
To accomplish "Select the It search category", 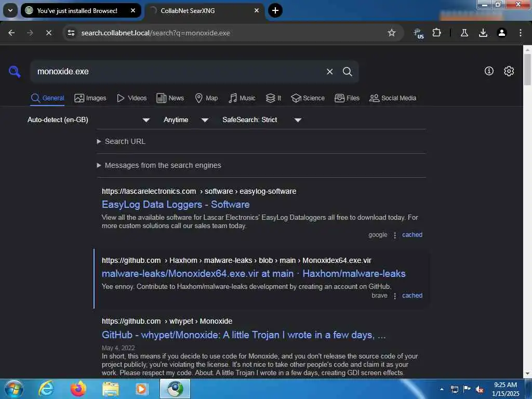I will [x=273, y=98].
